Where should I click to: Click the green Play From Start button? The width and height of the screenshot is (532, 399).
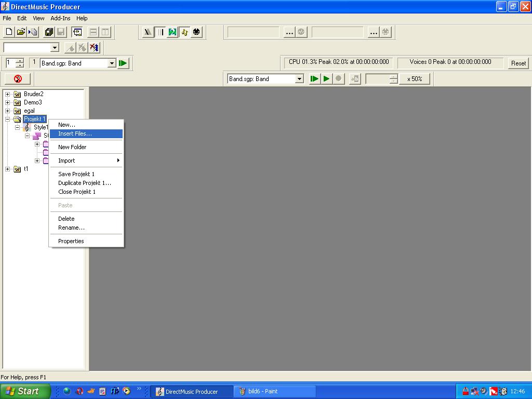coord(314,79)
